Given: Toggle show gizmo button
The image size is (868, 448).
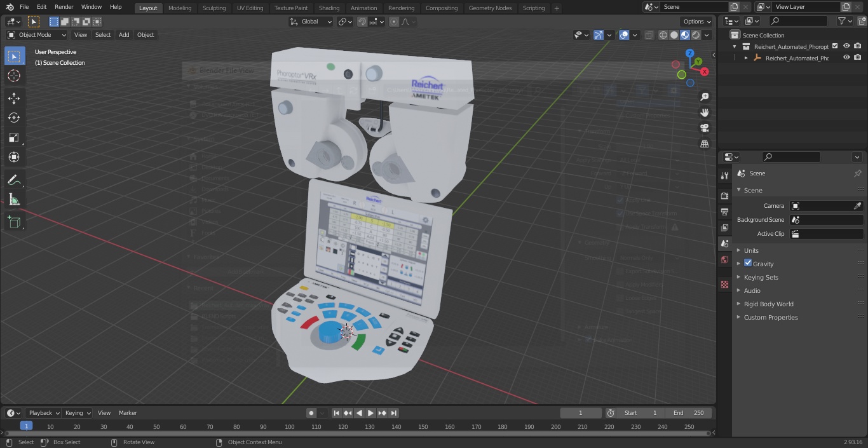Looking at the screenshot, I should pyautogui.click(x=599, y=35).
